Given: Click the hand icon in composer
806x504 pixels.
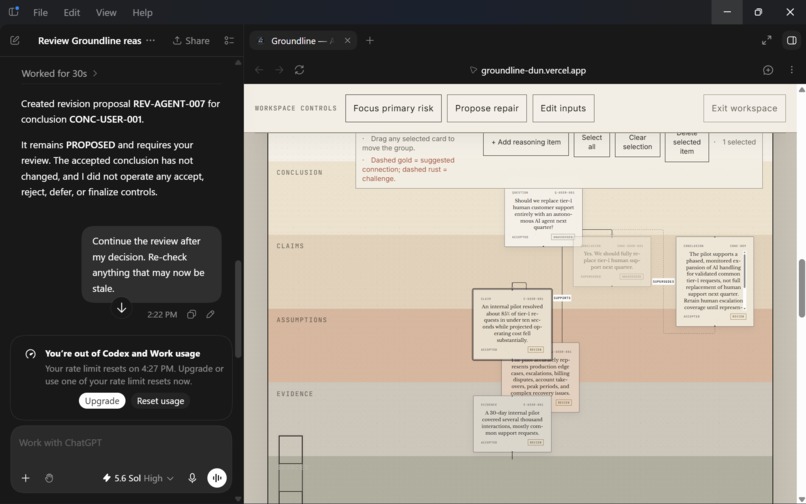Looking at the screenshot, I should pos(49,478).
